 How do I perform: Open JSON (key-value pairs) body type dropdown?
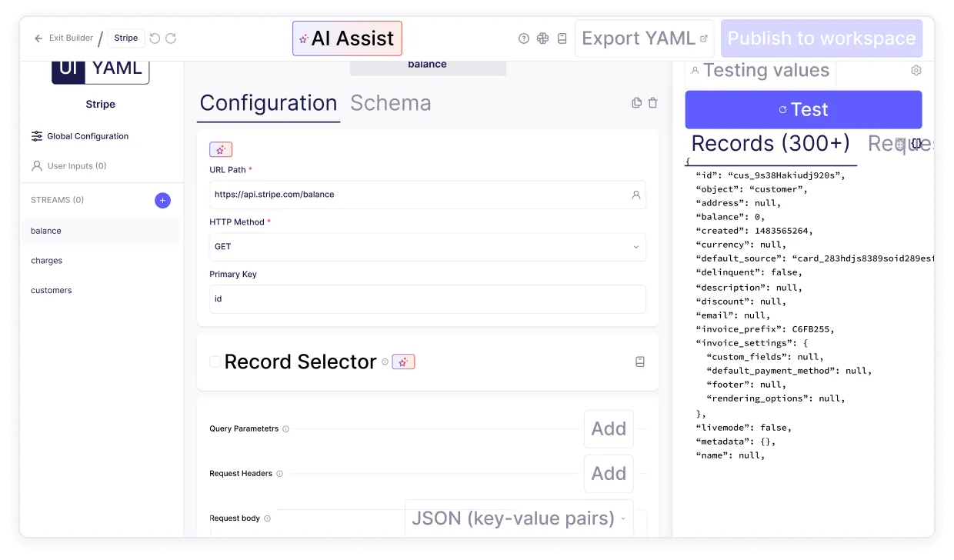point(520,518)
